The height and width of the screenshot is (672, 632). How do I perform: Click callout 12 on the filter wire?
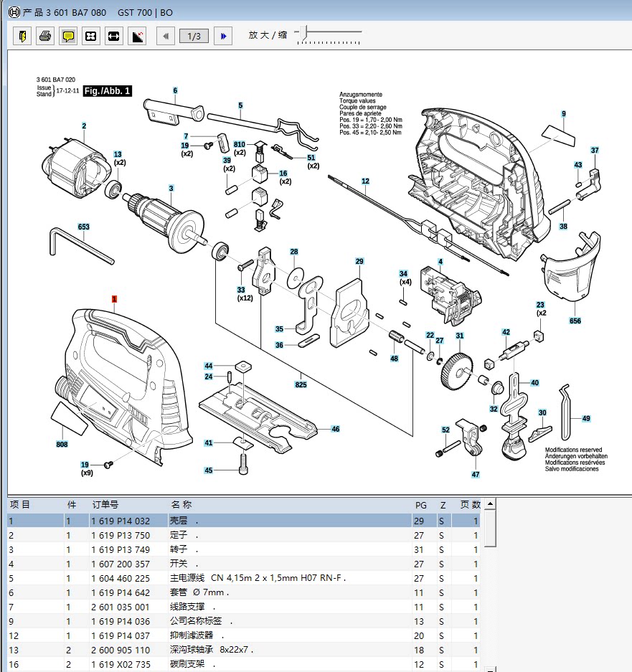click(x=365, y=181)
